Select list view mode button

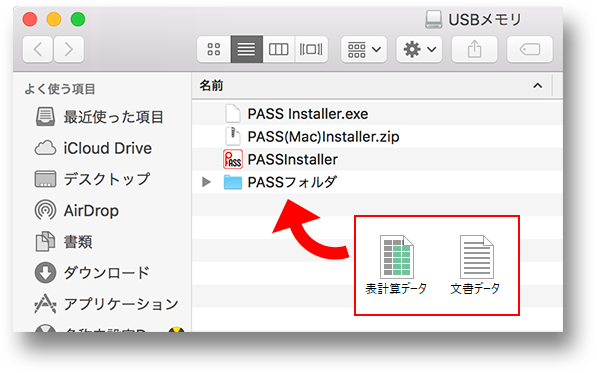click(246, 49)
